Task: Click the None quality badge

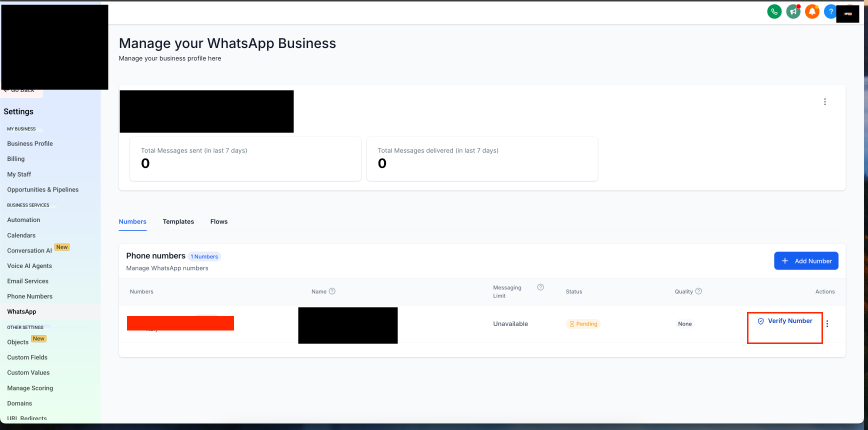Action: pos(685,324)
